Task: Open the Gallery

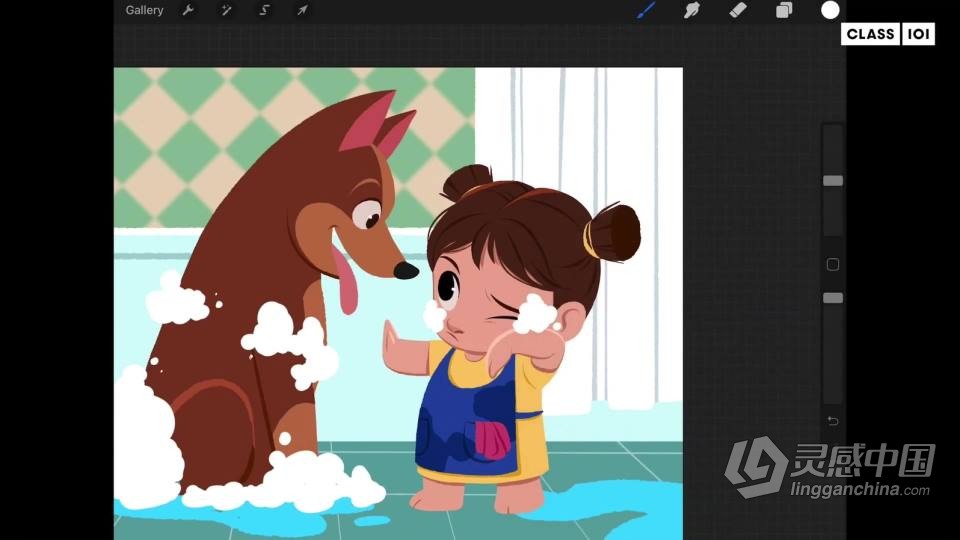Action: coord(144,10)
